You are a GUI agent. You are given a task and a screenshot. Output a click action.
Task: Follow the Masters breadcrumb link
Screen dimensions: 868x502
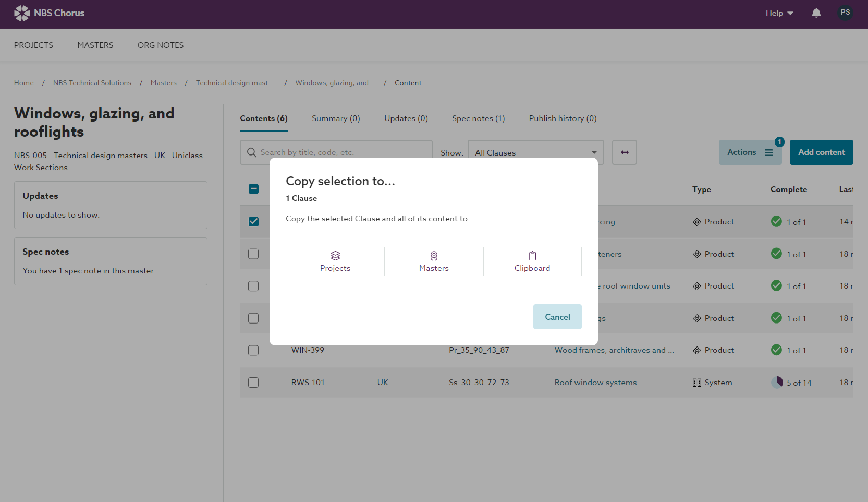pyautogui.click(x=164, y=83)
